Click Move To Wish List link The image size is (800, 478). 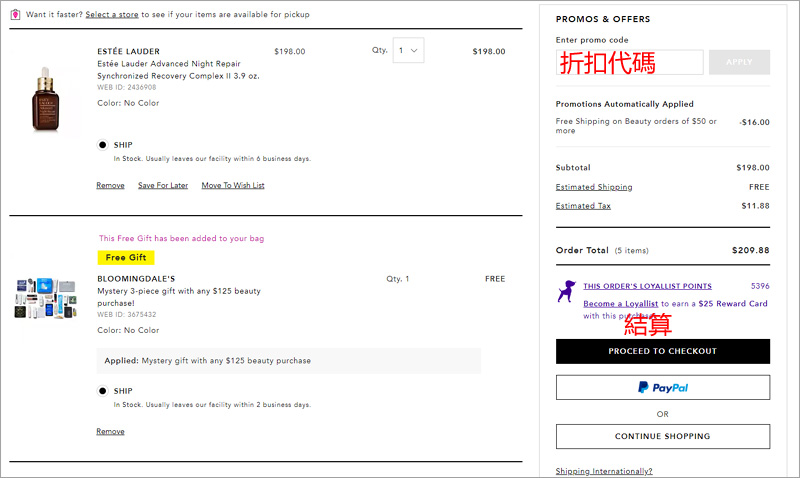[233, 185]
